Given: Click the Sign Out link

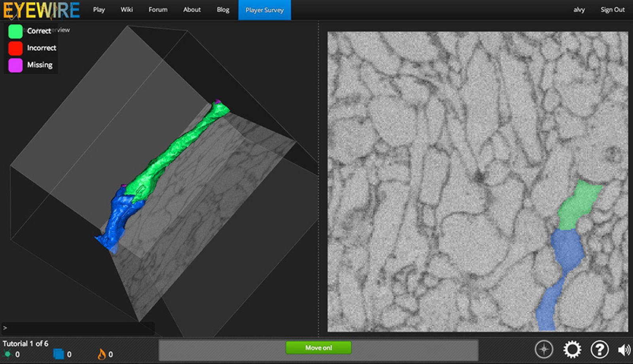Looking at the screenshot, I should (x=612, y=9).
